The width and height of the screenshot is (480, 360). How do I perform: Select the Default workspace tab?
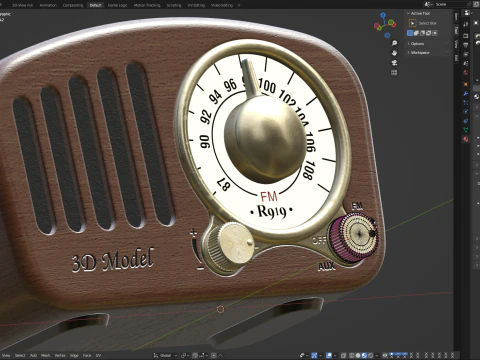click(x=95, y=5)
